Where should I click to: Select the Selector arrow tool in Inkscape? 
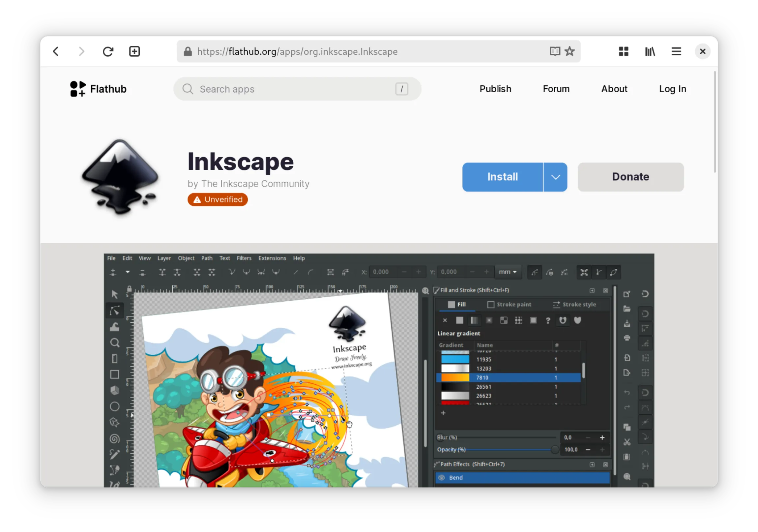point(115,294)
